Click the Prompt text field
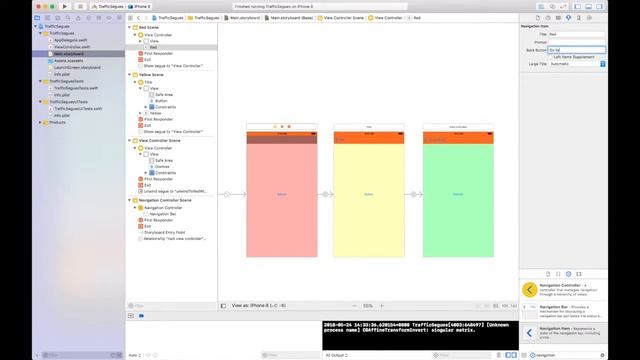 click(x=577, y=42)
